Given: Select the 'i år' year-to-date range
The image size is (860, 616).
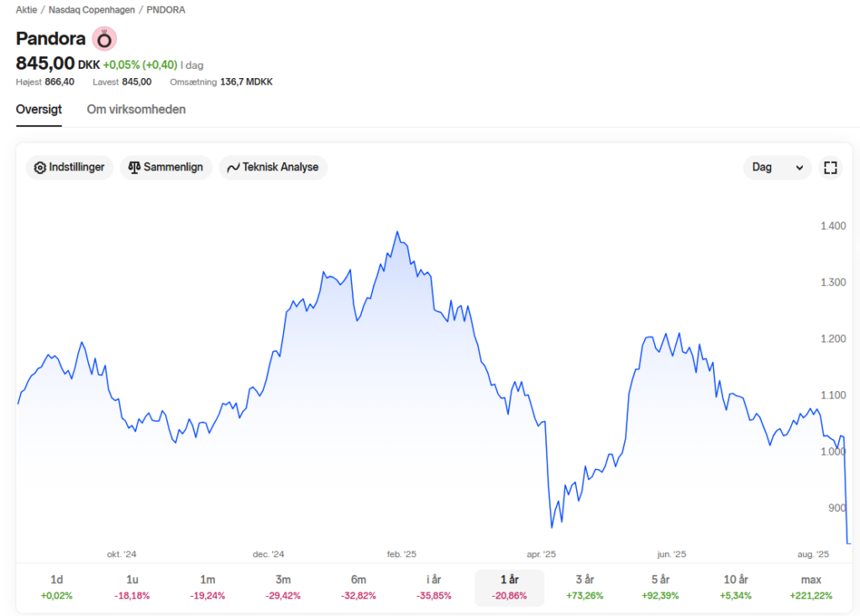Looking at the screenshot, I should pyautogui.click(x=434, y=587).
